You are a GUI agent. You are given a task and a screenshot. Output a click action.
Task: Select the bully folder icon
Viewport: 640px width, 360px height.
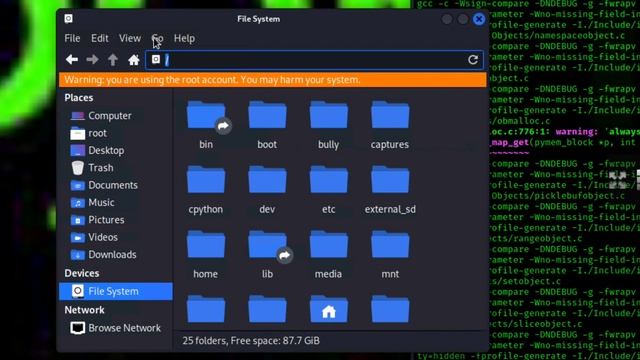click(x=329, y=115)
